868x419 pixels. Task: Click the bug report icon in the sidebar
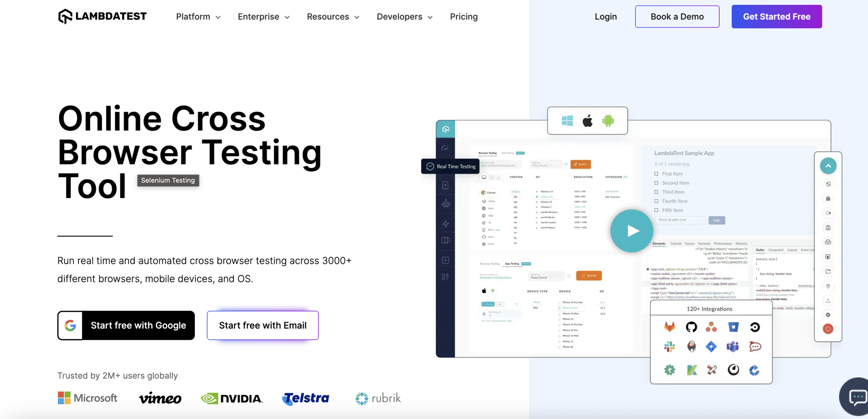click(828, 199)
